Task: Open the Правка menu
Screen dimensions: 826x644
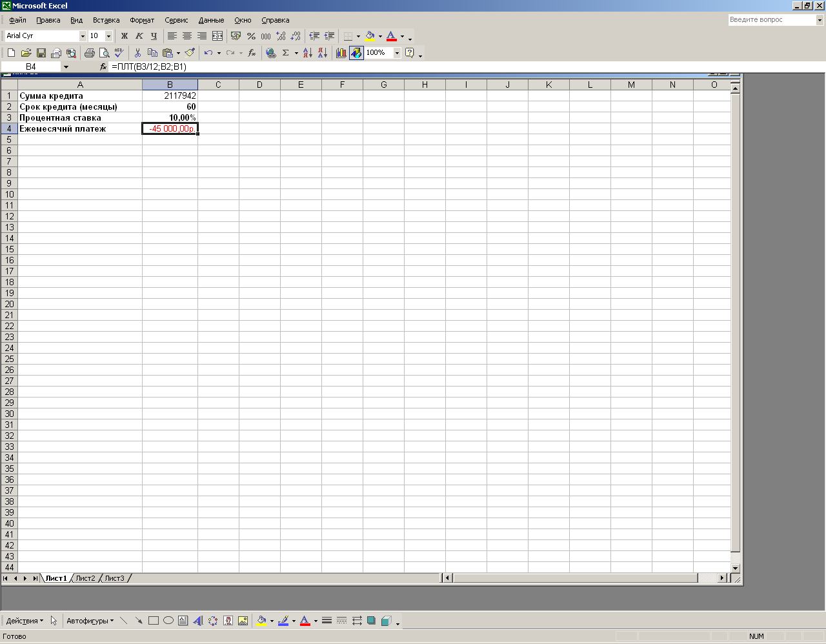Action: tap(48, 20)
